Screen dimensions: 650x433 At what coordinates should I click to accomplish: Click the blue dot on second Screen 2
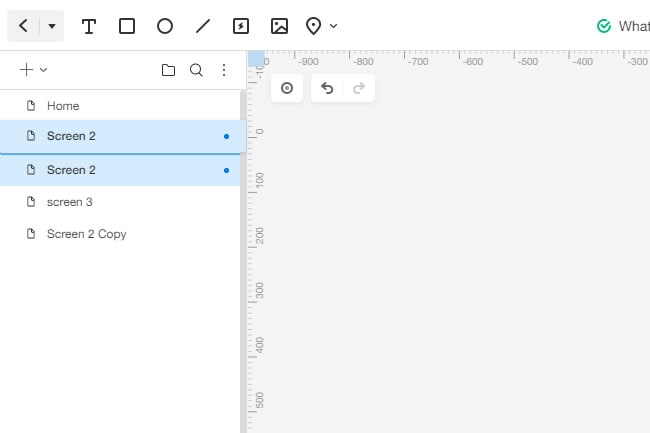click(x=226, y=170)
